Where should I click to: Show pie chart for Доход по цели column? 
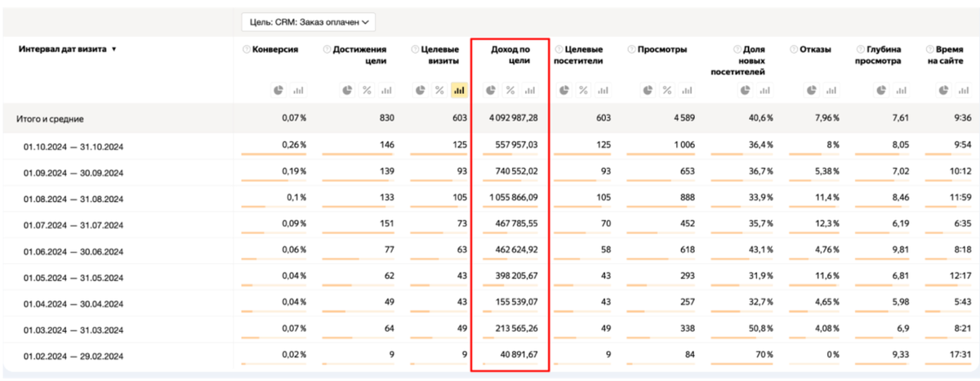pyautogui.click(x=491, y=90)
